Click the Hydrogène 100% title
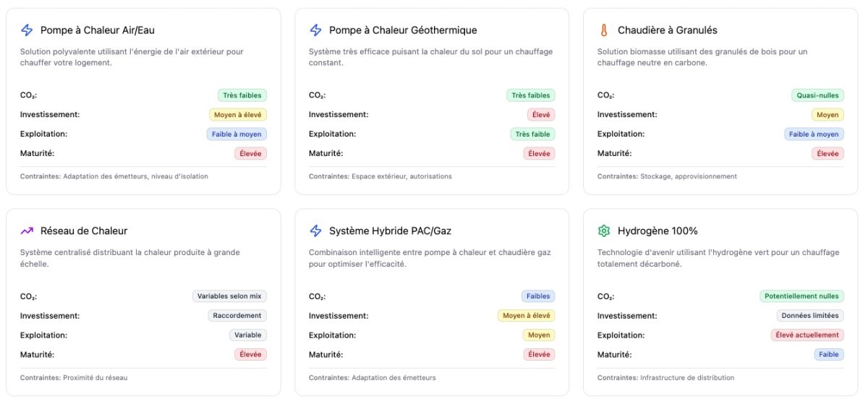Viewport: 868px width, 404px height. pyautogui.click(x=658, y=231)
